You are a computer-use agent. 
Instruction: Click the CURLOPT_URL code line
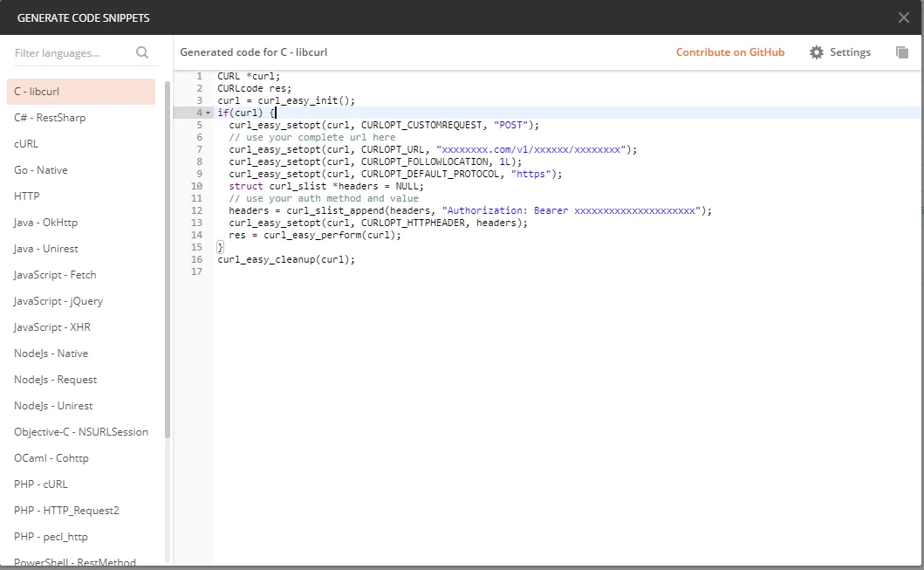[433, 150]
